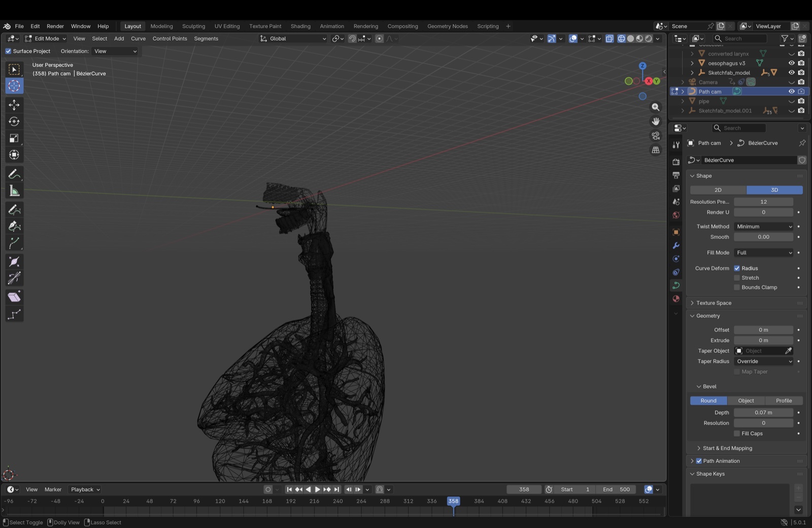This screenshot has height=528, width=812.
Task: Open the Global transform orientation dropdown
Action: coord(293,39)
